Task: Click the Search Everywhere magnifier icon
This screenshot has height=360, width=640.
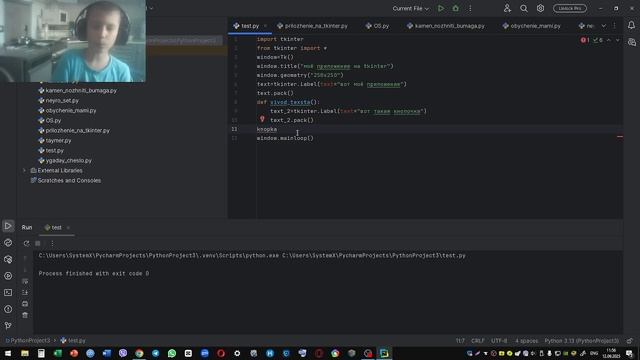Action: tap(524, 8)
